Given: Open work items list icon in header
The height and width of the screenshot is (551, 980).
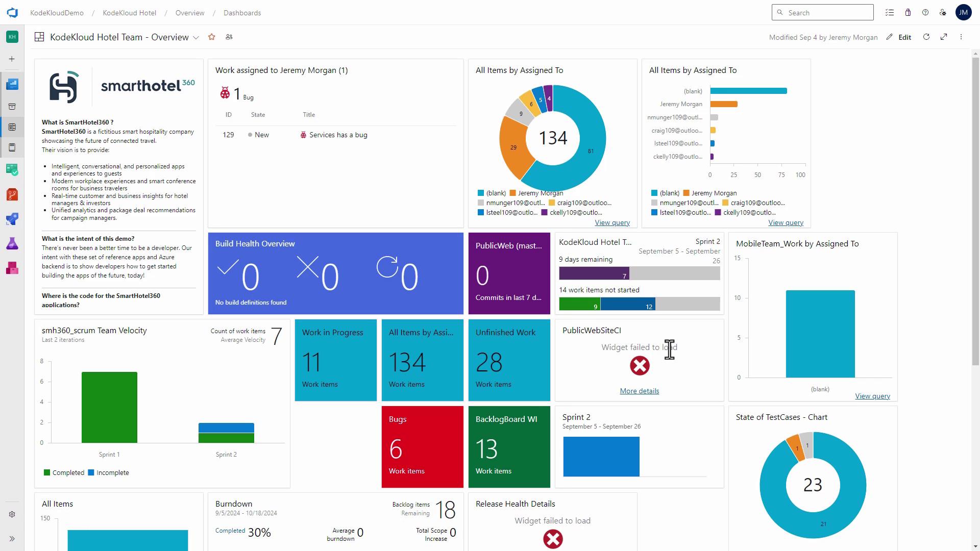Looking at the screenshot, I should click(x=890, y=13).
